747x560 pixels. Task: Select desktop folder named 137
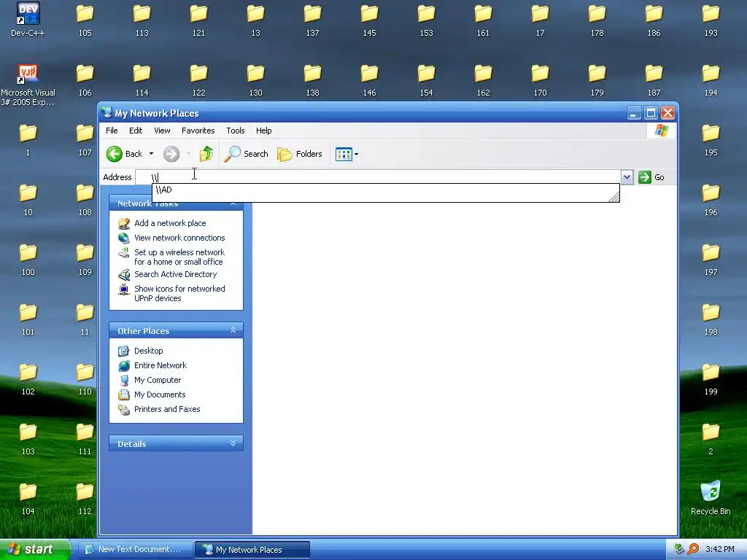tap(312, 20)
